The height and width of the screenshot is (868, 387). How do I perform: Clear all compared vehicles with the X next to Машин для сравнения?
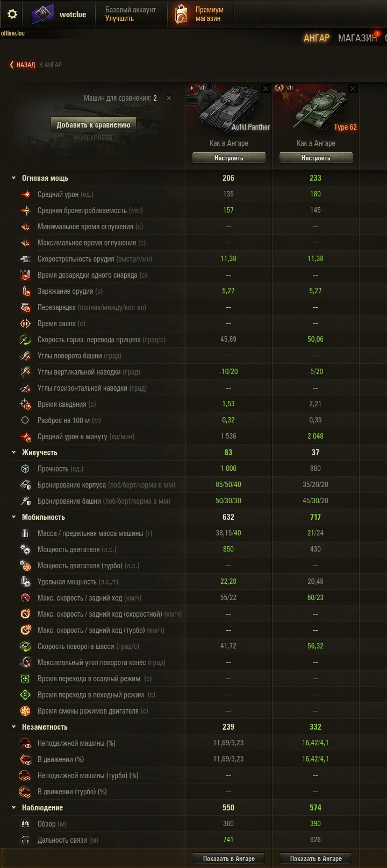click(169, 98)
